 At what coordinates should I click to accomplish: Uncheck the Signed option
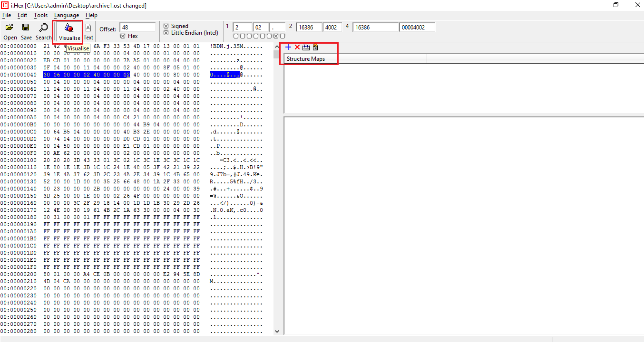click(x=166, y=26)
